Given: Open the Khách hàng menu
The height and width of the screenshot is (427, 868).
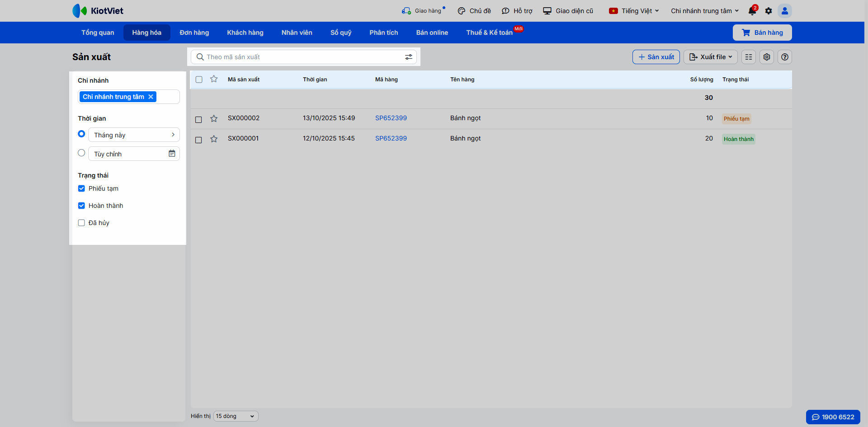Looking at the screenshot, I should (245, 33).
